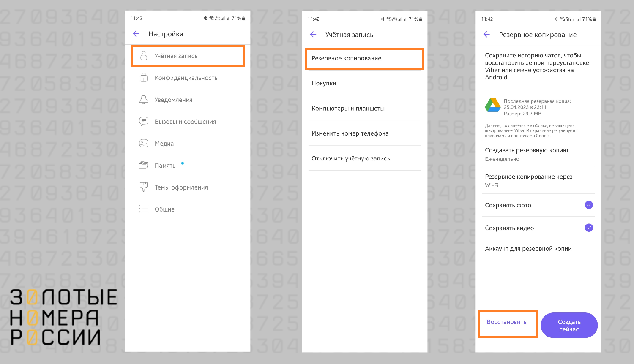
Task: Tap 11:42 clock on Настройки screen
Action: 137,19
